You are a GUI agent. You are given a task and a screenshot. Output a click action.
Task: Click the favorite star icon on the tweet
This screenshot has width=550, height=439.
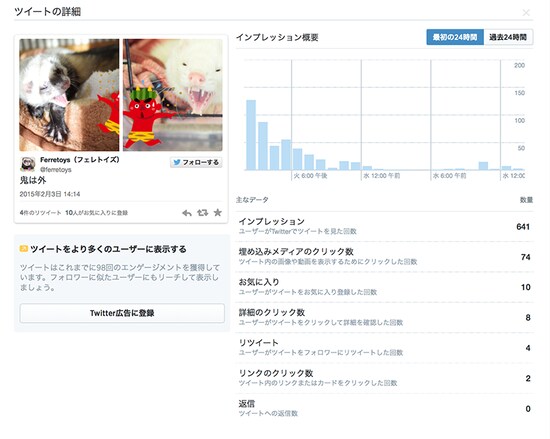(x=217, y=212)
